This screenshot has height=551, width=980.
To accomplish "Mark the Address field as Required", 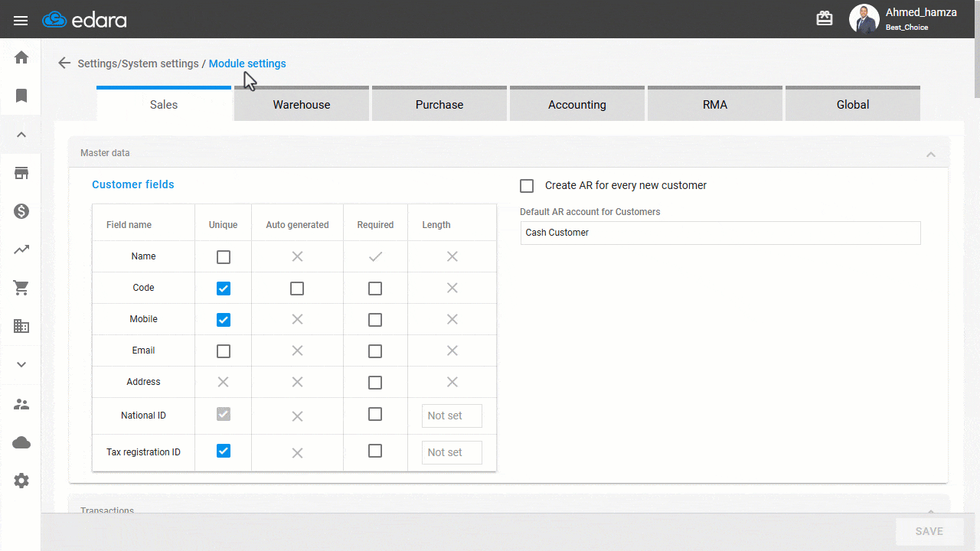I will (x=375, y=383).
